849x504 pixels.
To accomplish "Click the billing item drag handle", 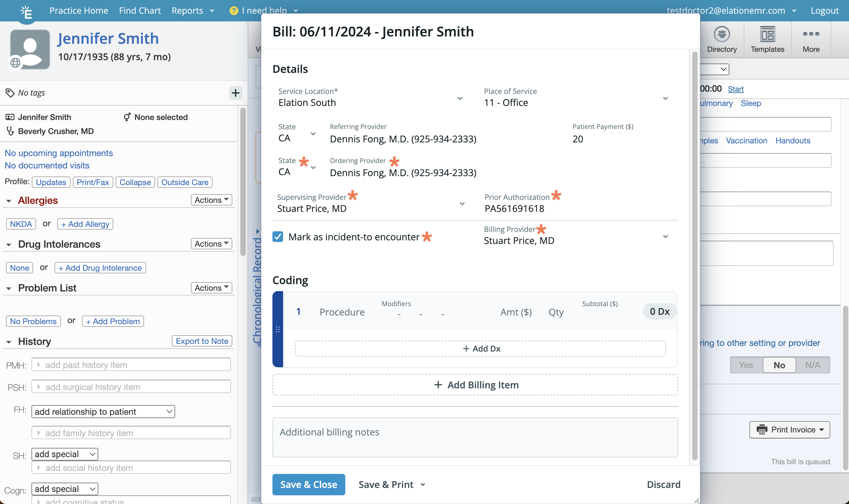I will coord(278,329).
